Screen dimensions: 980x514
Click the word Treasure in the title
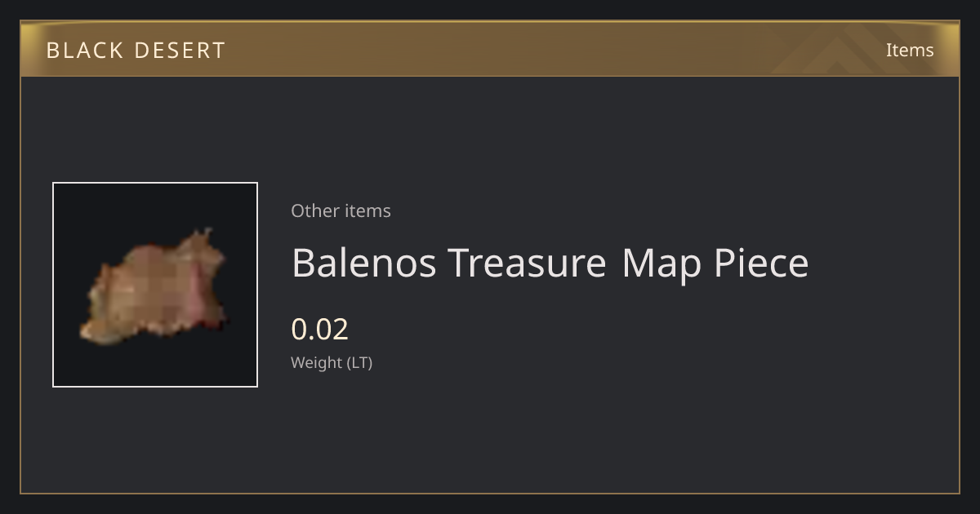(527, 263)
